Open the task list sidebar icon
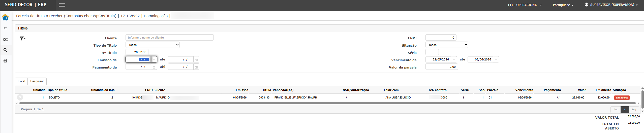The width and height of the screenshot is (644, 133). point(5,29)
